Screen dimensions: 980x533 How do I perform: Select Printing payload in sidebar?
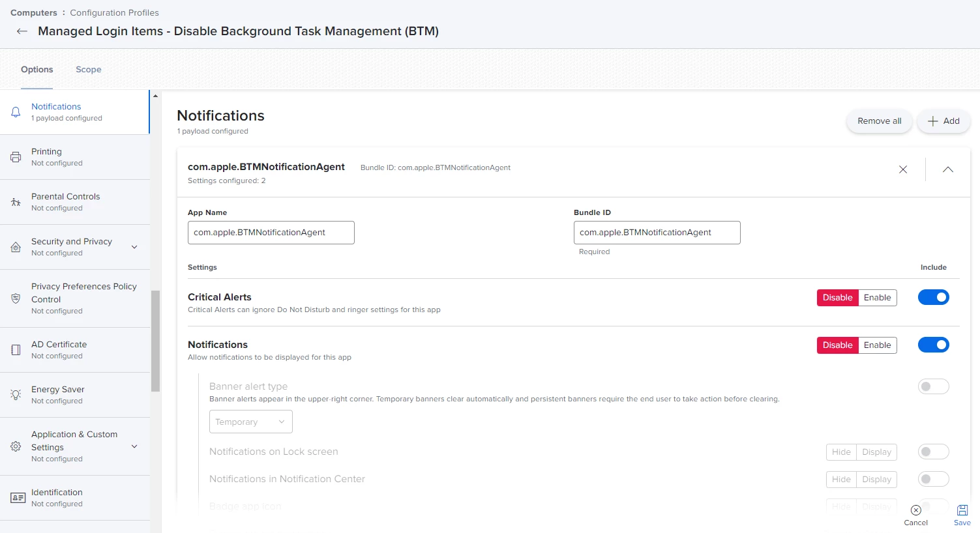tap(75, 157)
